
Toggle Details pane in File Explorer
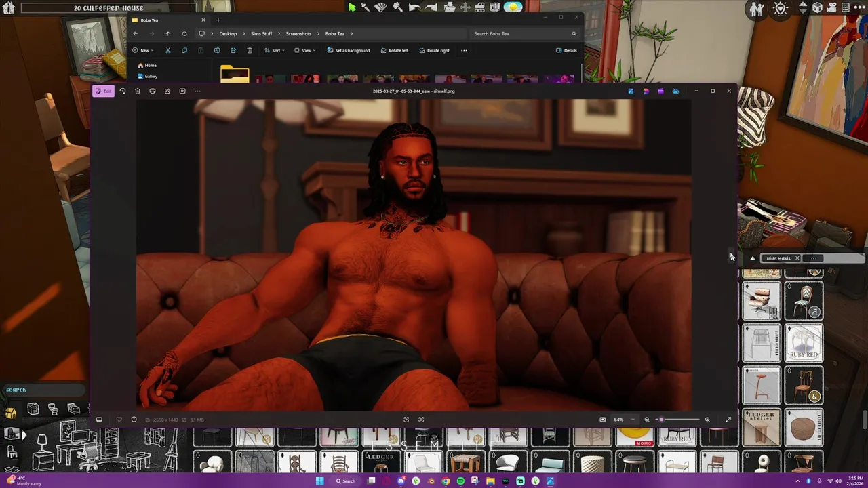(x=566, y=50)
